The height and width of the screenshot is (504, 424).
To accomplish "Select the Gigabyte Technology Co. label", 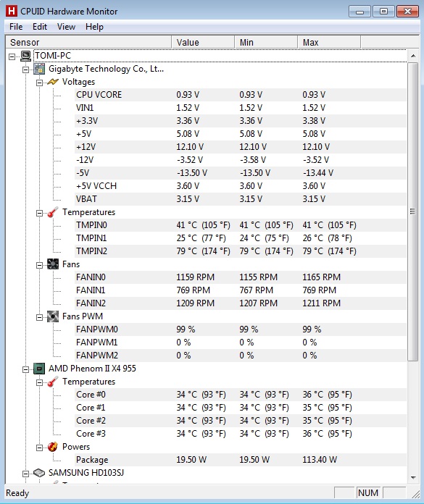I will pyautogui.click(x=106, y=69).
